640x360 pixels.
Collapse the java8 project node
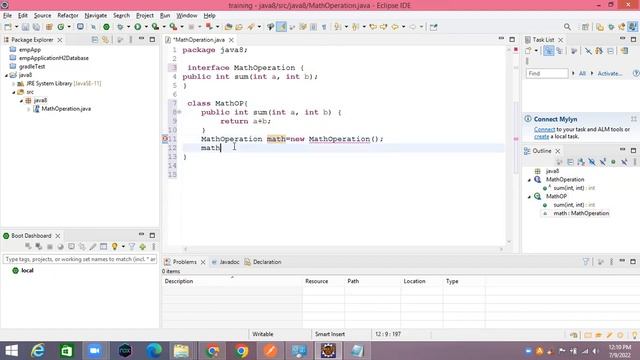(x=6, y=75)
